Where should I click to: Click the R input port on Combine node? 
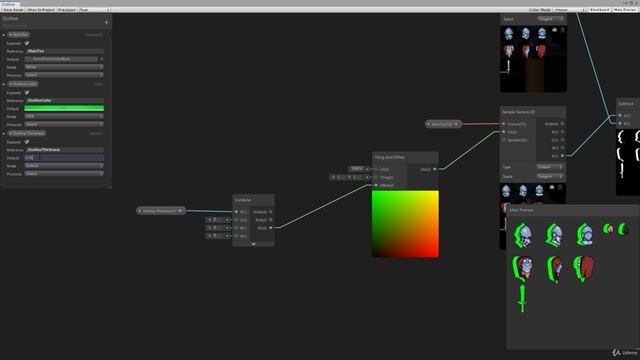236,212
